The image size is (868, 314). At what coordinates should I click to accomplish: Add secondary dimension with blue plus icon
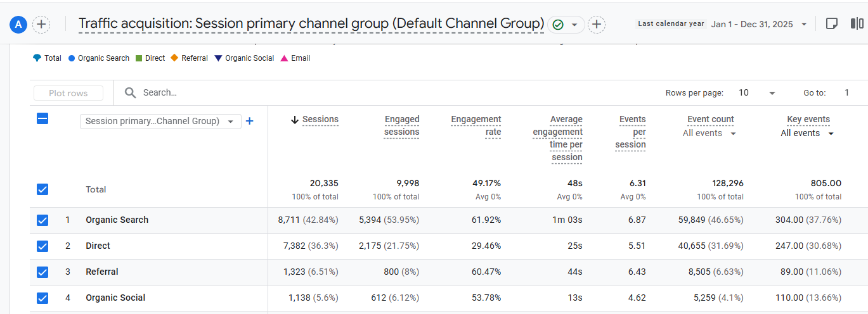[x=250, y=121]
